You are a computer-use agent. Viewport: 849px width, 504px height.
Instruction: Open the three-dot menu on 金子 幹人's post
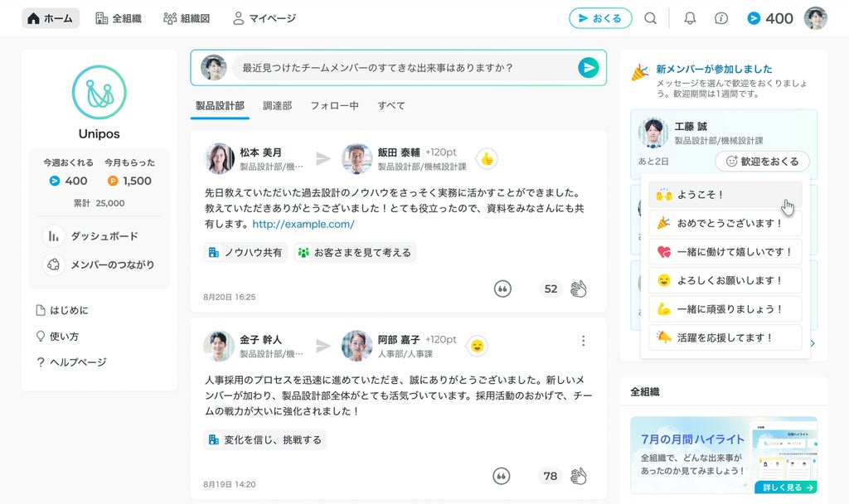(583, 341)
